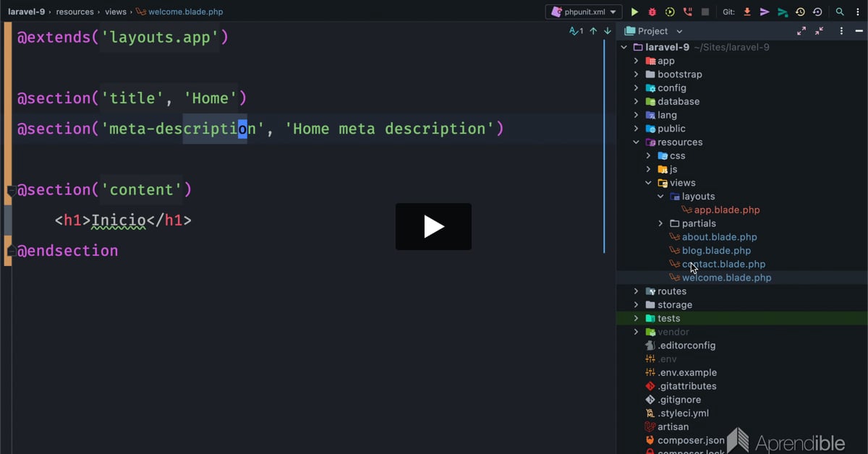
Task: Collapse the resources folder
Action: tap(637, 142)
